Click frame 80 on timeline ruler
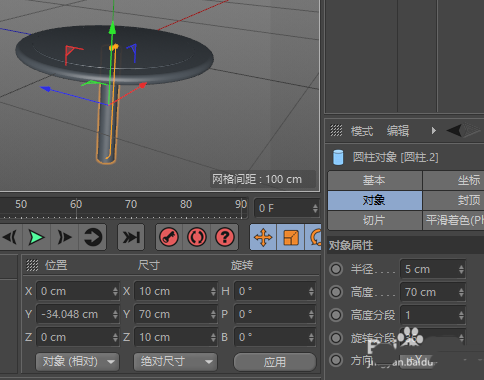The height and width of the screenshot is (380, 484). [186, 204]
